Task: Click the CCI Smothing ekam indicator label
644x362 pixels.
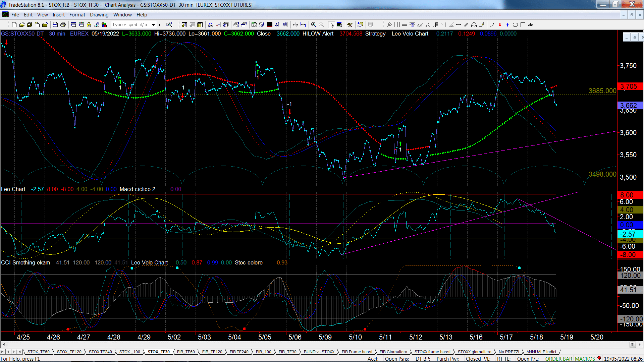Action: click(x=25, y=262)
